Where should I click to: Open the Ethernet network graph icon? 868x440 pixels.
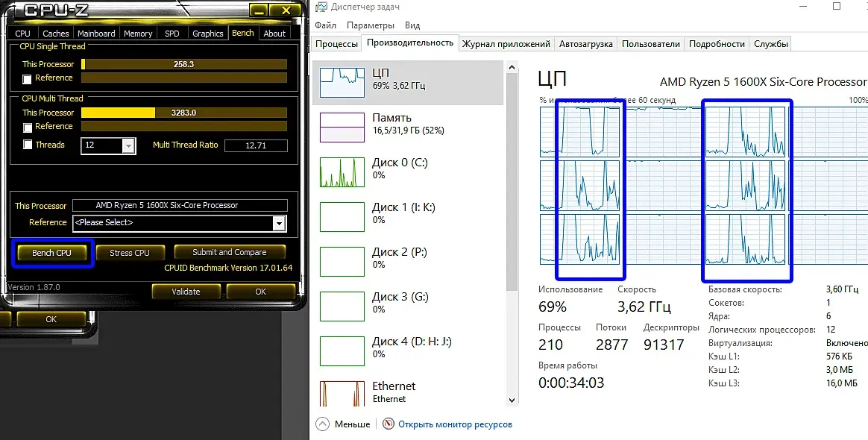click(342, 394)
